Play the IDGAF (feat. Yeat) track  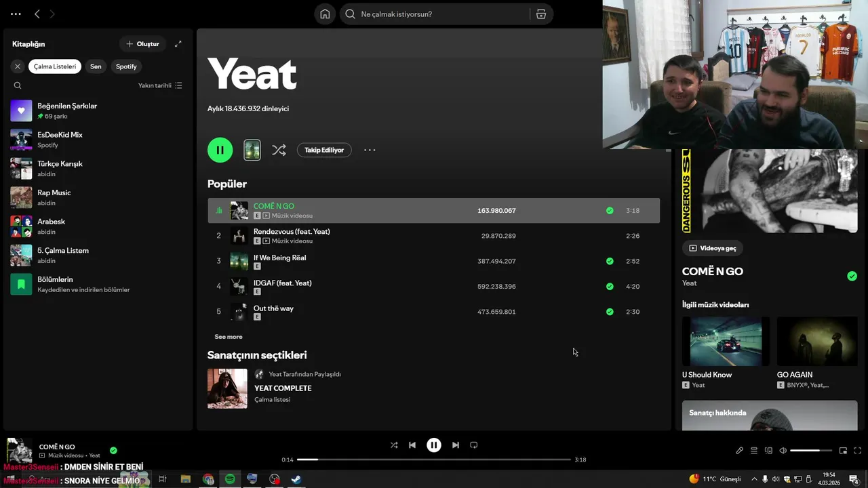point(433,287)
